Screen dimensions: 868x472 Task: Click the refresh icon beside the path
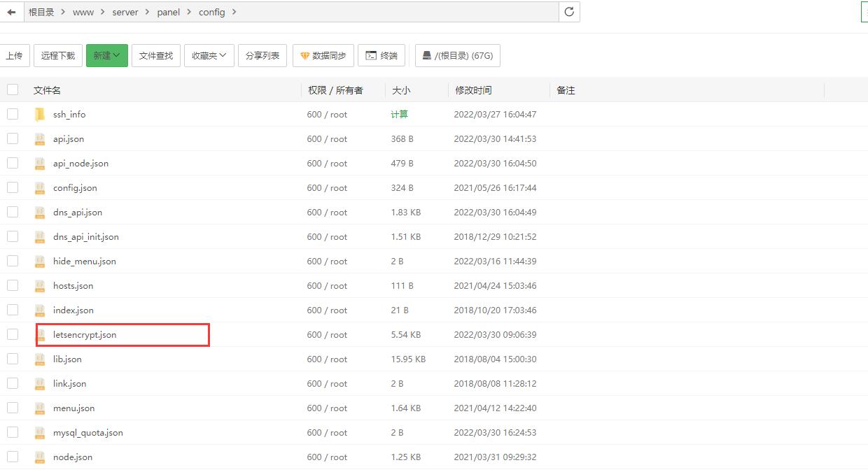pyautogui.click(x=569, y=12)
